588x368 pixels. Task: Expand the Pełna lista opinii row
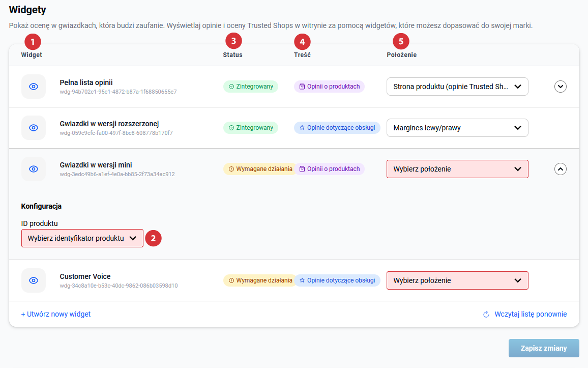[x=560, y=87]
